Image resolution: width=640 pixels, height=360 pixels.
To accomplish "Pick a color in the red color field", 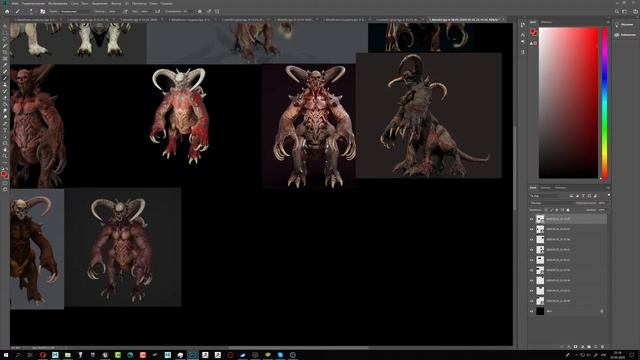I will pos(568,103).
